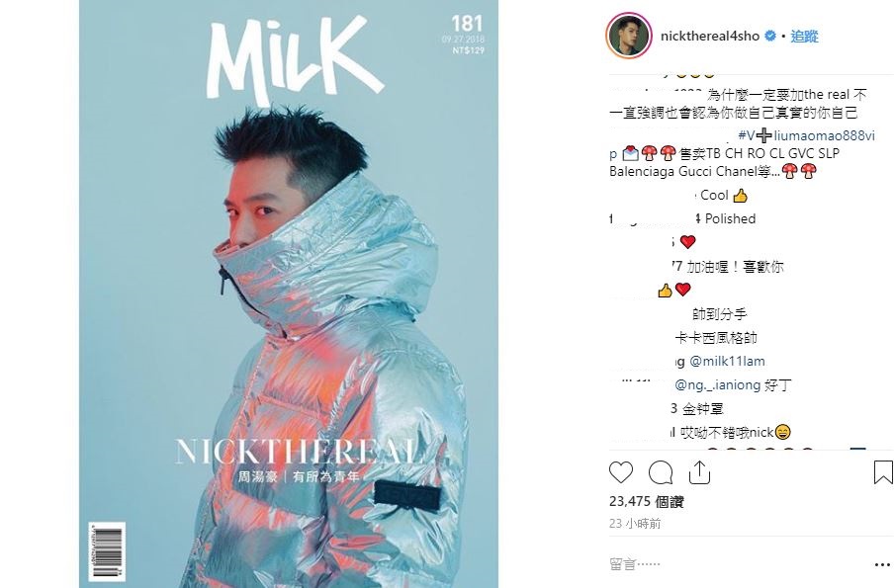Click the 23 小時前 timestamp
The image size is (894, 588).
coord(635,523)
